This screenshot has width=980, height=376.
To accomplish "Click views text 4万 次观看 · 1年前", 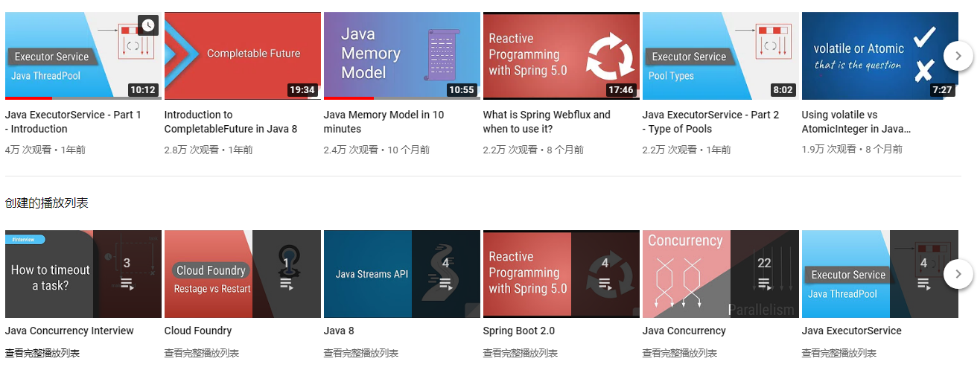I will click(45, 150).
